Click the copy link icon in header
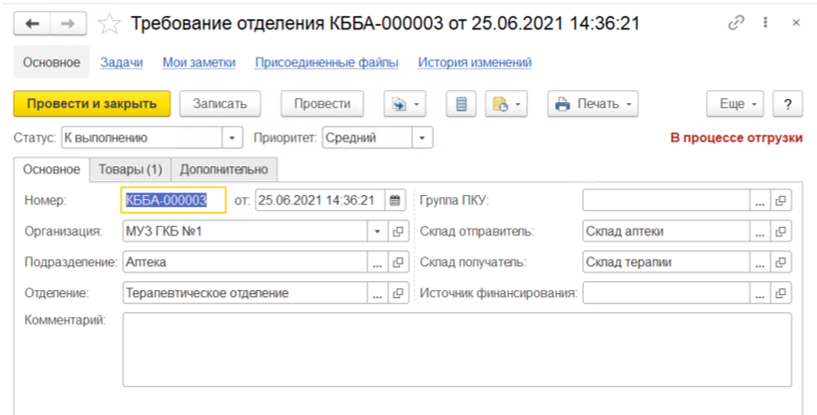 point(737,22)
